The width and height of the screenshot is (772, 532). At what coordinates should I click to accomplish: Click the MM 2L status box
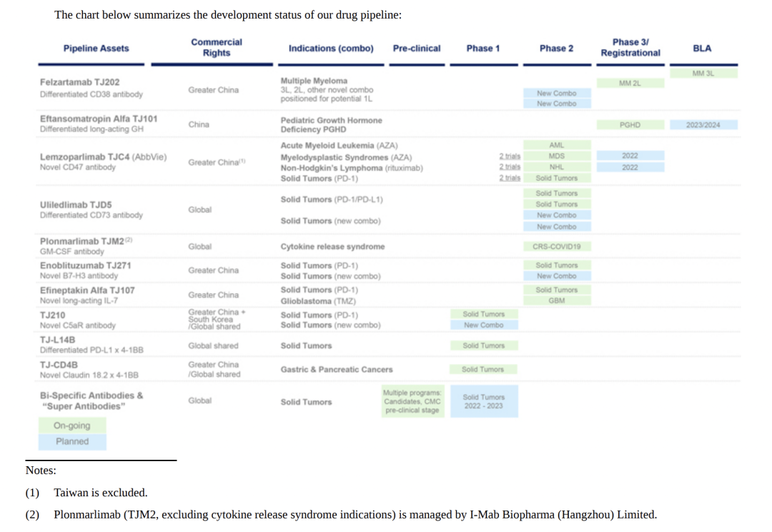click(630, 84)
